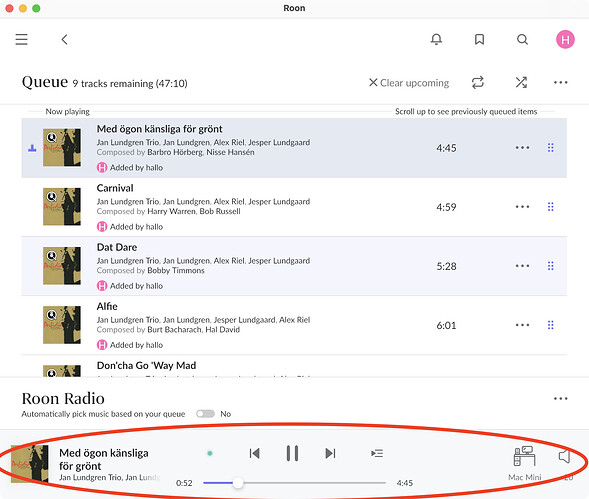Open Roon Radio three-dots menu
The height and width of the screenshot is (499, 589).
560,398
